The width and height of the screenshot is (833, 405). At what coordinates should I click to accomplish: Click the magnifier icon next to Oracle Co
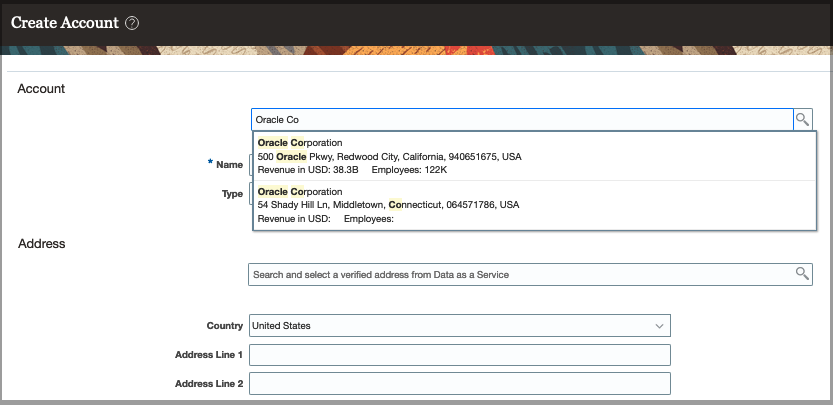(802, 119)
